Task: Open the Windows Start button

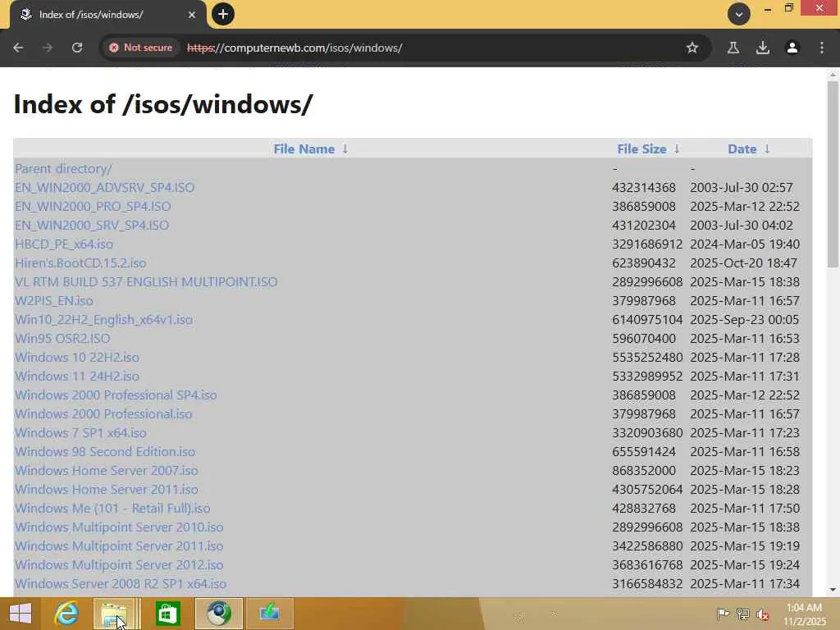Action: [x=21, y=614]
